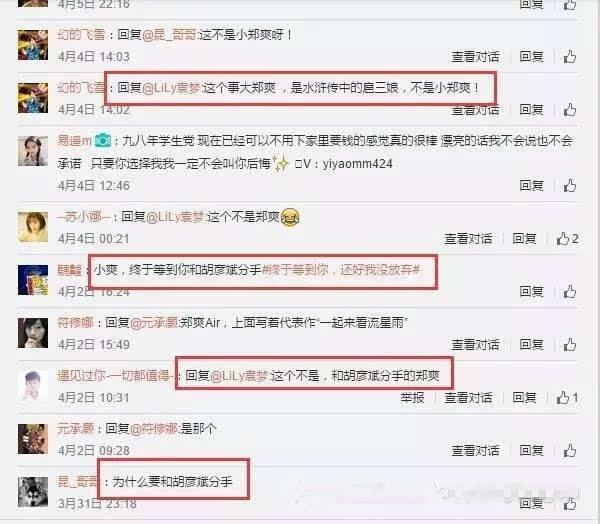Like 元承灏's comment from 09:28
The width and height of the screenshot is (600, 524).
pos(570,451)
